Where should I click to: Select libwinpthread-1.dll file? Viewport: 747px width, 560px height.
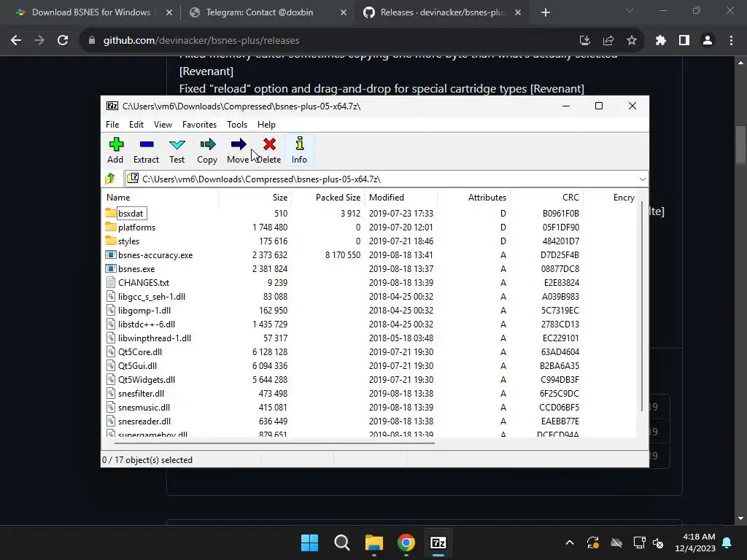[x=155, y=338]
